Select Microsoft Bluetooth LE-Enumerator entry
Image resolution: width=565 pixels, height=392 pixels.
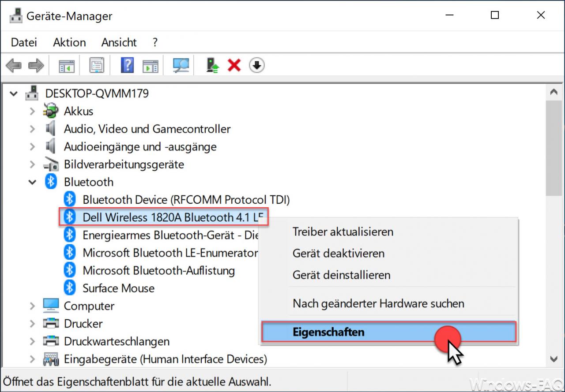coord(170,253)
